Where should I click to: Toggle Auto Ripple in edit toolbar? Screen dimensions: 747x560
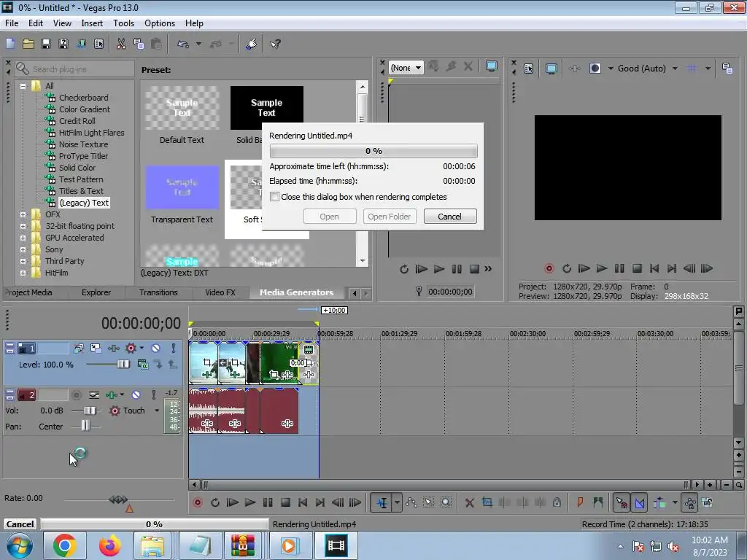click(x=659, y=502)
